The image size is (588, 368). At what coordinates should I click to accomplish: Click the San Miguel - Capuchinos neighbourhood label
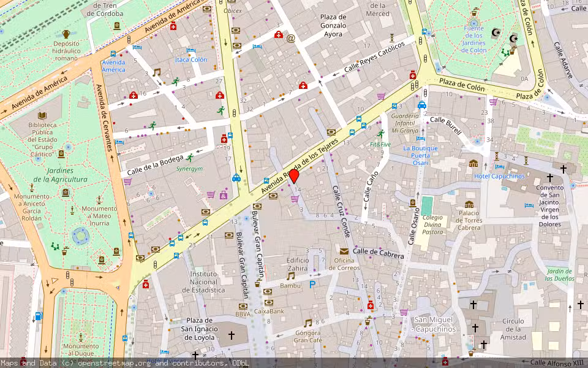point(435,324)
